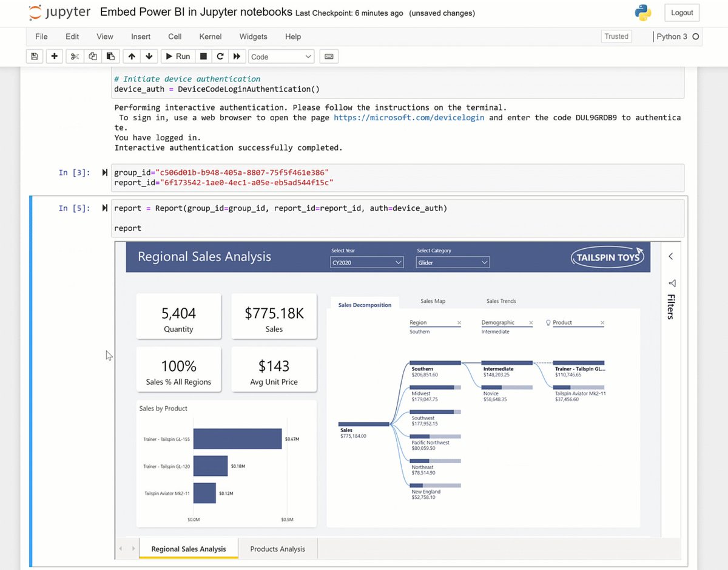This screenshot has width=728, height=570.
Task: Click the Trainer - Tailspin GL-155 bar
Action: 237,439
